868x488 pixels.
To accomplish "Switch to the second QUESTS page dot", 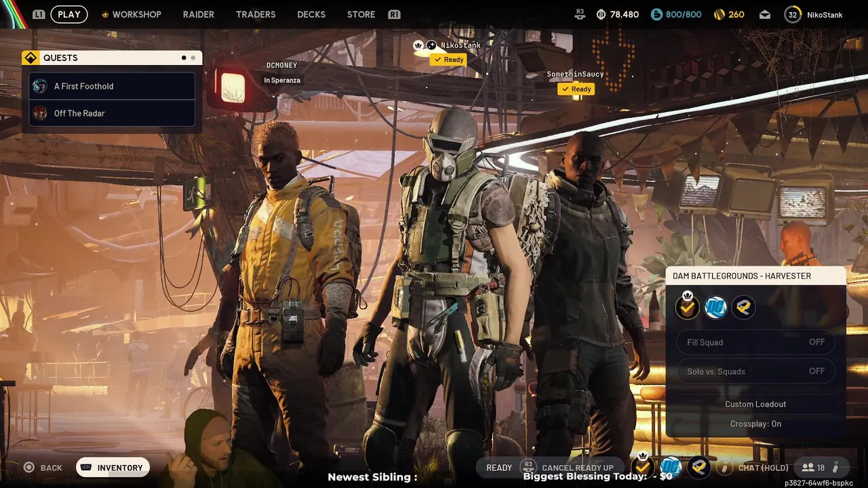I will pyautogui.click(x=193, y=58).
